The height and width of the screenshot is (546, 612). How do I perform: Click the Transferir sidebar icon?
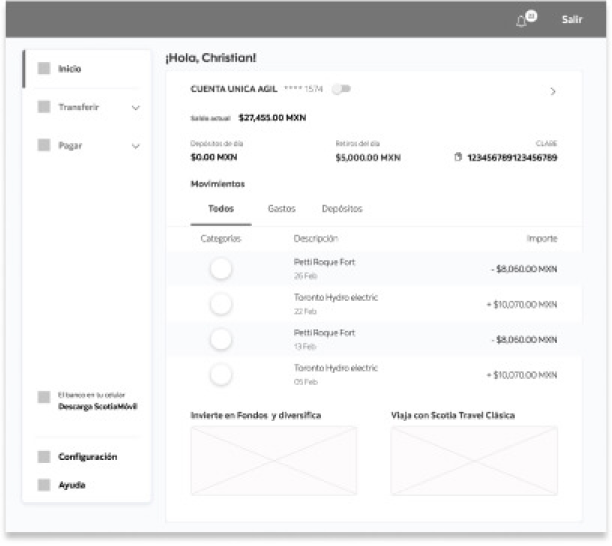[x=44, y=107]
